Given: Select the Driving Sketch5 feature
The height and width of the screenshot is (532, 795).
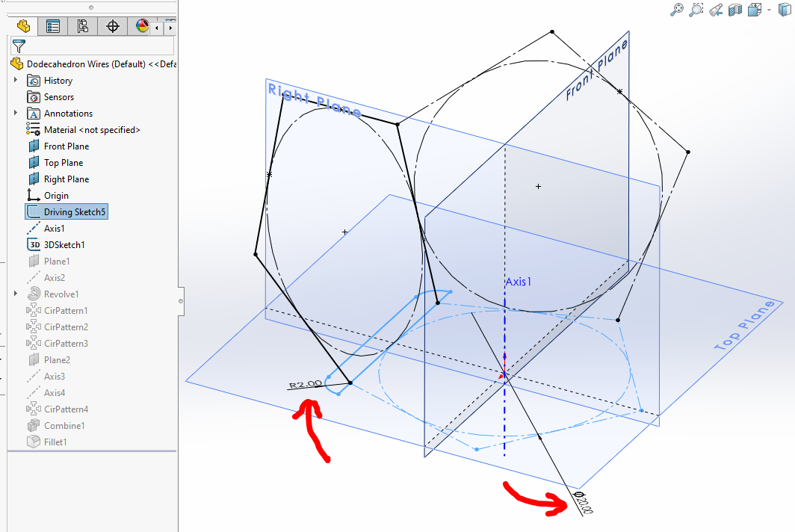Looking at the screenshot, I should coord(66,212).
